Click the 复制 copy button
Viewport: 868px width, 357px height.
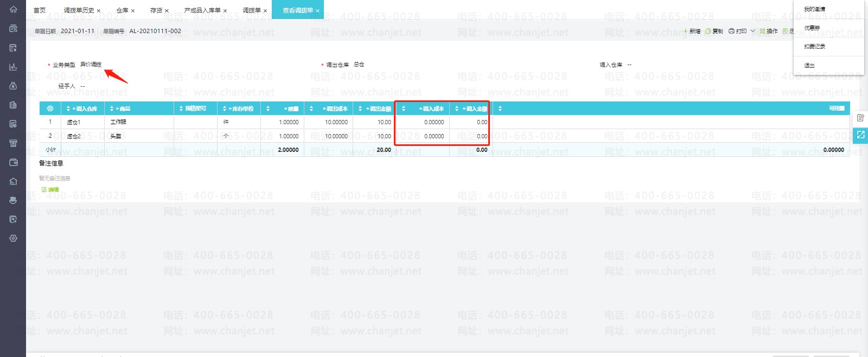tap(714, 31)
